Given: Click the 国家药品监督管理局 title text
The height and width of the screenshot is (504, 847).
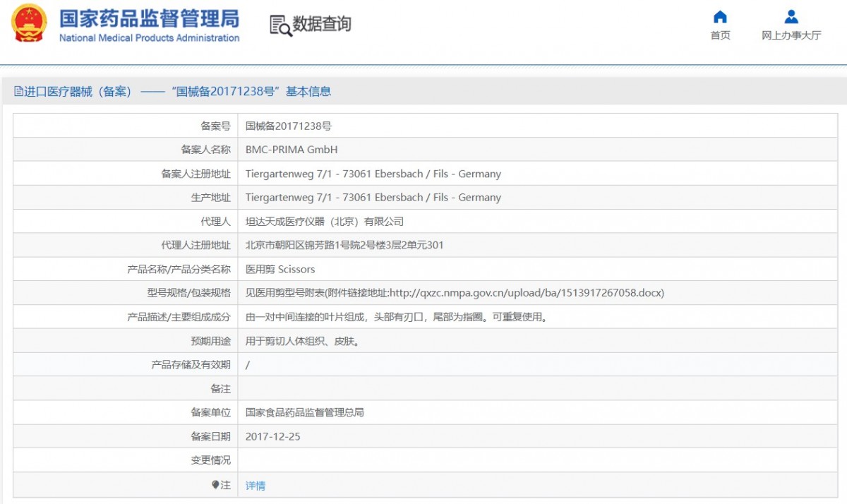Looking at the screenshot, I should [x=149, y=18].
